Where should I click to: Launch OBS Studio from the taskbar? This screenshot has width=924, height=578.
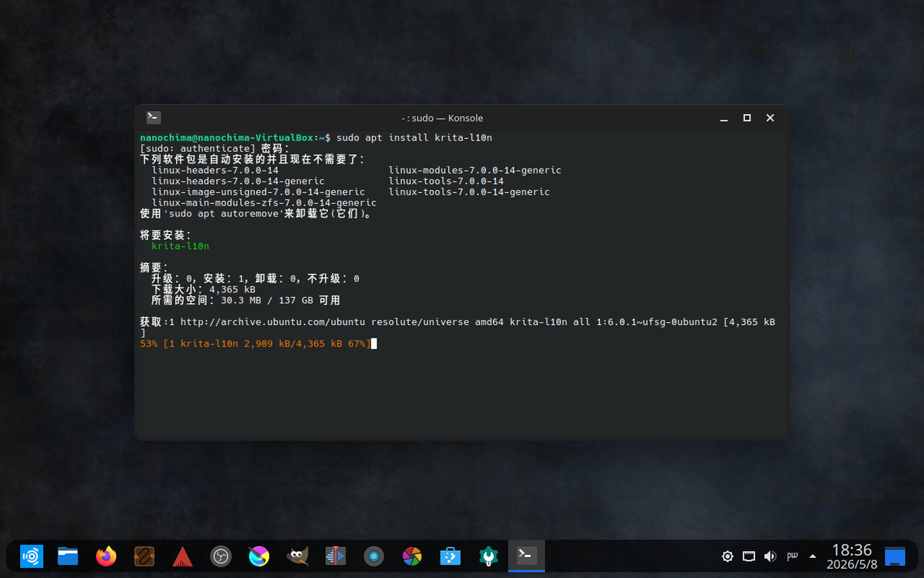coord(221,556)
